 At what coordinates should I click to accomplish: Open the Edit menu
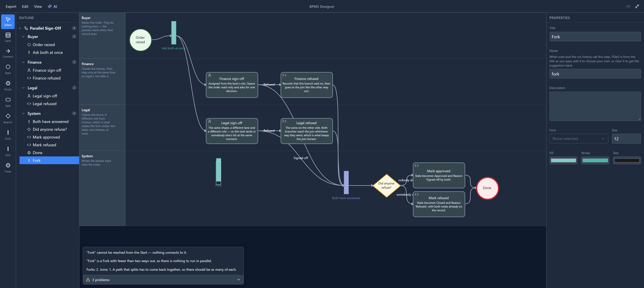[25, 6]
